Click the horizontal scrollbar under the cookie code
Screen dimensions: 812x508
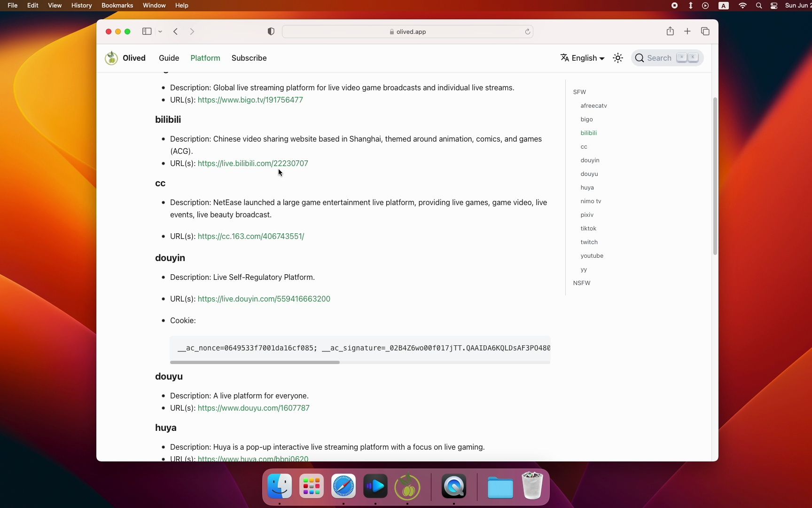point(255,362)
